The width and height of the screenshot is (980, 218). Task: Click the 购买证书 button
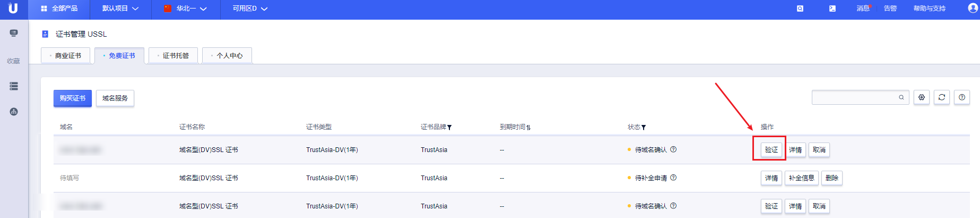(73, 98)
